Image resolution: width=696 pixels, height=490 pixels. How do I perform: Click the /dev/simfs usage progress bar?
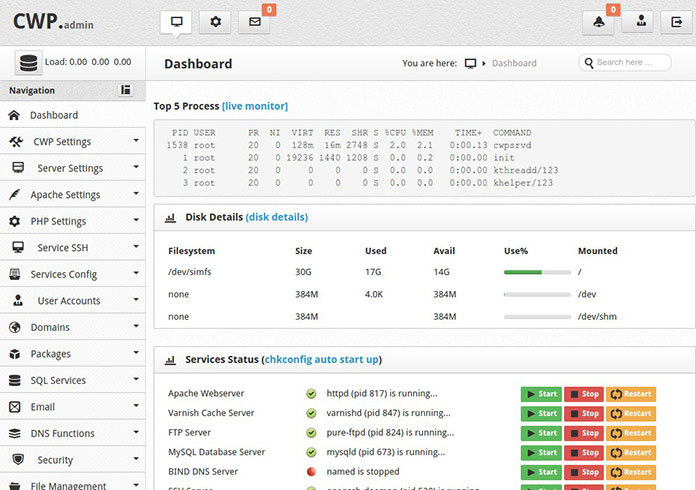(537, 272)
